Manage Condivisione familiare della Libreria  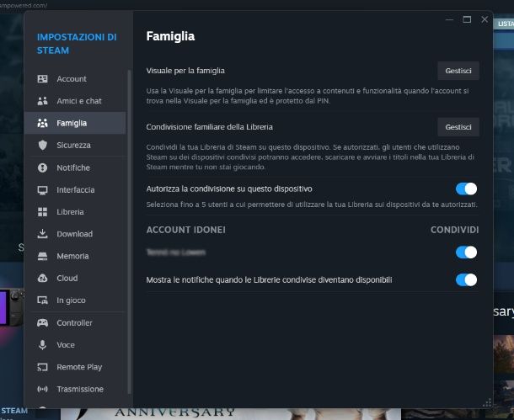pyautogui.click(x=458, y=127)
